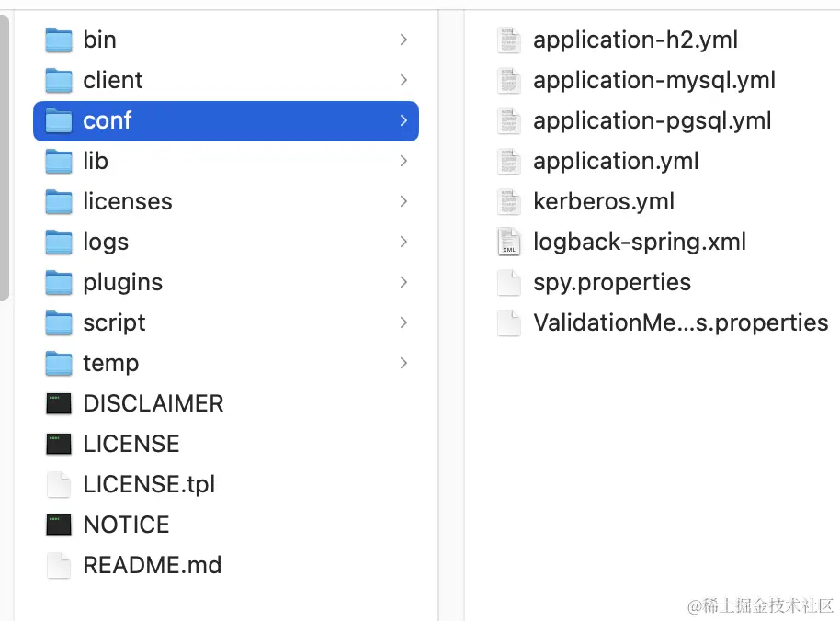Select the NOTICE file's black icon

59,525
